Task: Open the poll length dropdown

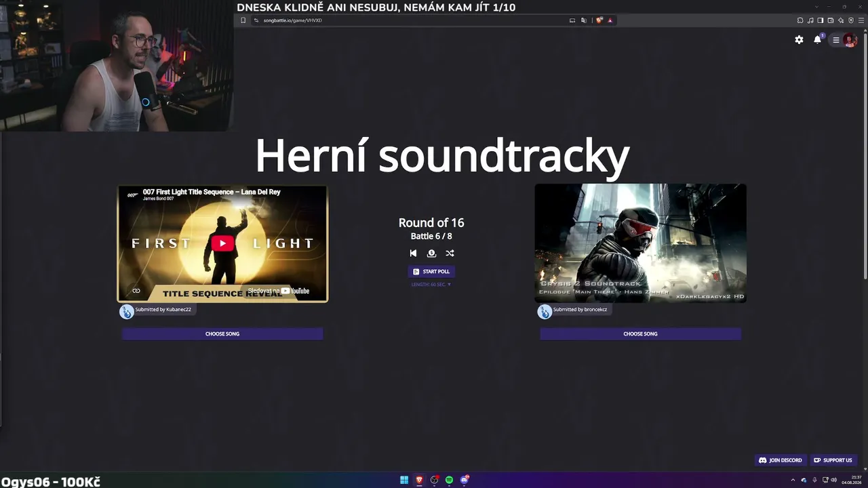Action: (431, 285)
